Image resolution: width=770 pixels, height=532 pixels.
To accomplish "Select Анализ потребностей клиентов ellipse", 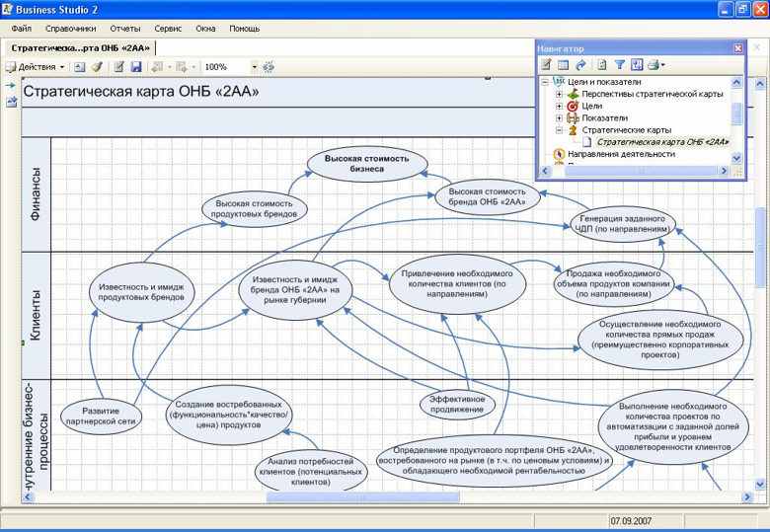I will (311, 472).
